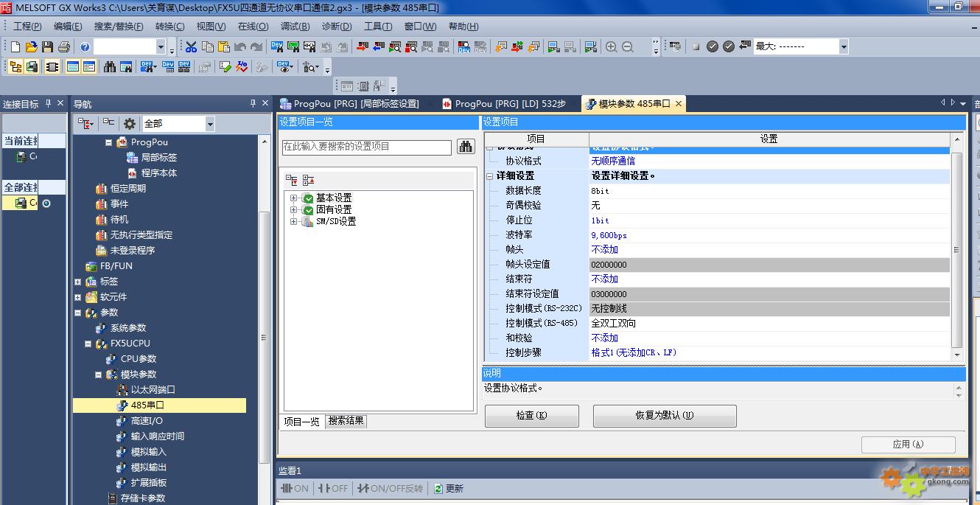The height and width of the screenshot is (505, 980).
Task: Click the stop square icon in toolbar
Action: pyautogui.click(x=696, y=46)
